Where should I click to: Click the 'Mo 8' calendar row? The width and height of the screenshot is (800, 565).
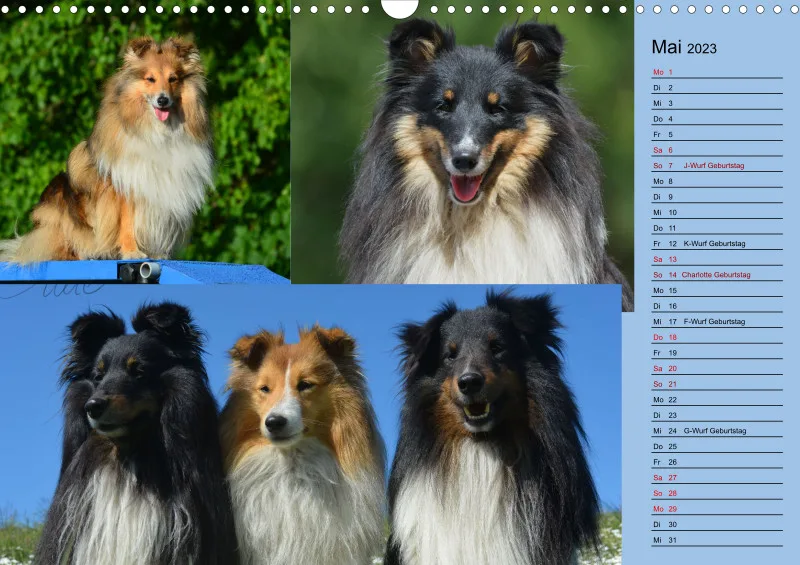pos(717,181)
